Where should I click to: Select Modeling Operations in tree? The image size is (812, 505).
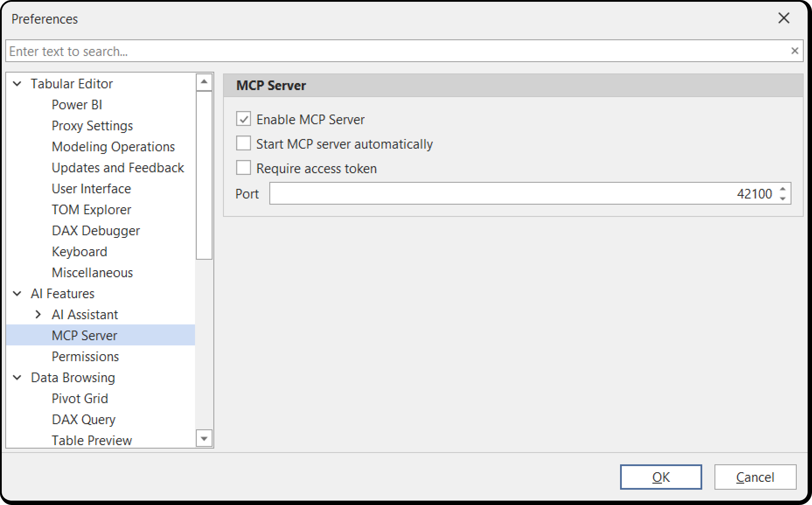(113, 146)
